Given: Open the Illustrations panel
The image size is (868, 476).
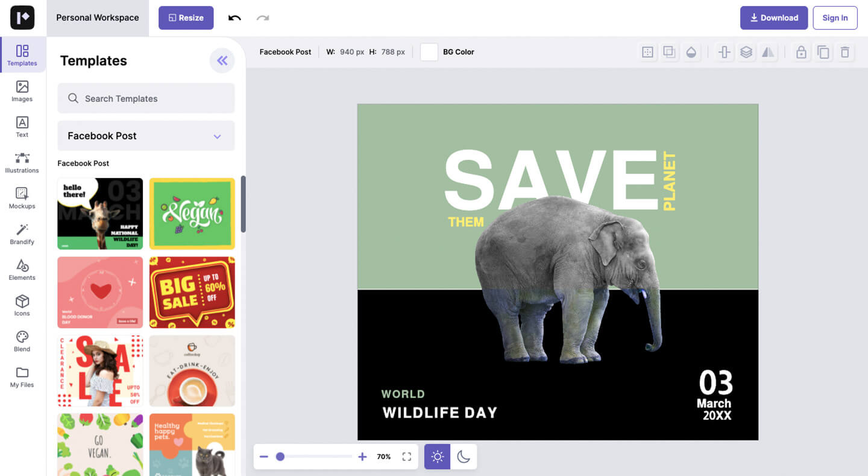Looking at the screenshot, I should tap(22, 162).
